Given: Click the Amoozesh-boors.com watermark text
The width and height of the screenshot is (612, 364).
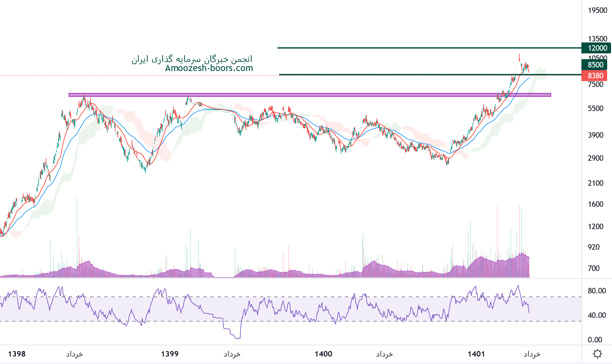Looking at the screenshot, I should (209, 68).
